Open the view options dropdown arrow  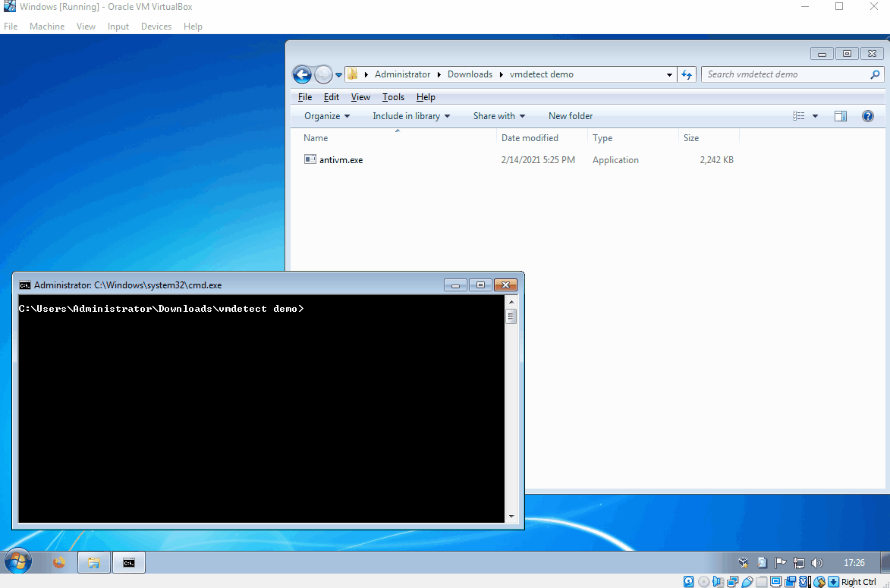coord(815,116)
